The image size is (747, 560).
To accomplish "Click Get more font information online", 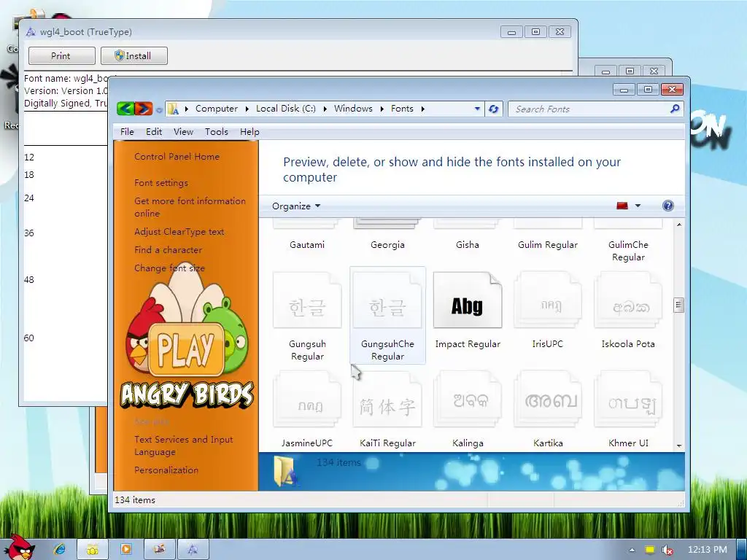I will click(190, 207).
